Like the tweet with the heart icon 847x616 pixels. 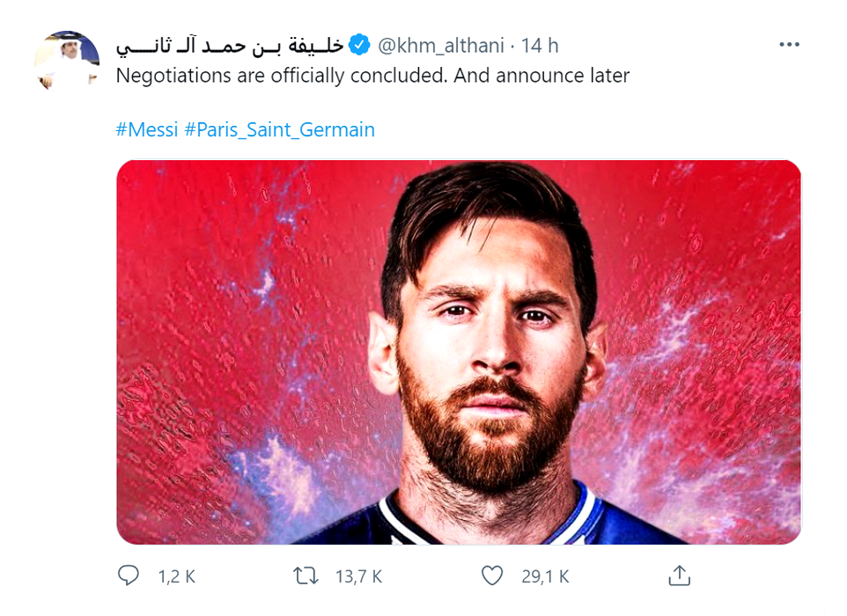[x=492, y=576]
